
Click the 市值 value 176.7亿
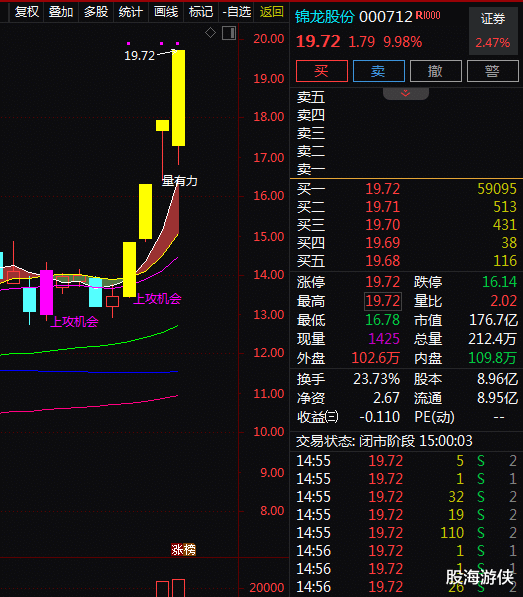pyautogui.click(x=493, y=320)
